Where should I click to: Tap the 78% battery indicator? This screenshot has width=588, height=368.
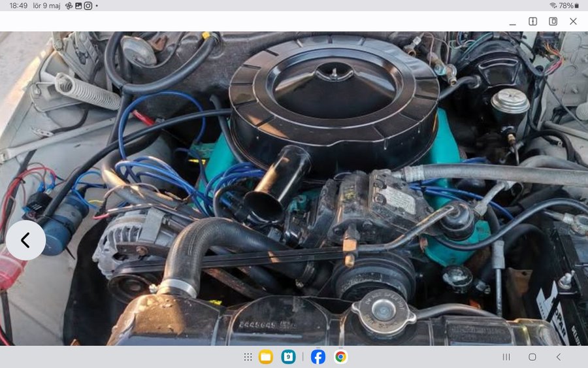point(568,6)
